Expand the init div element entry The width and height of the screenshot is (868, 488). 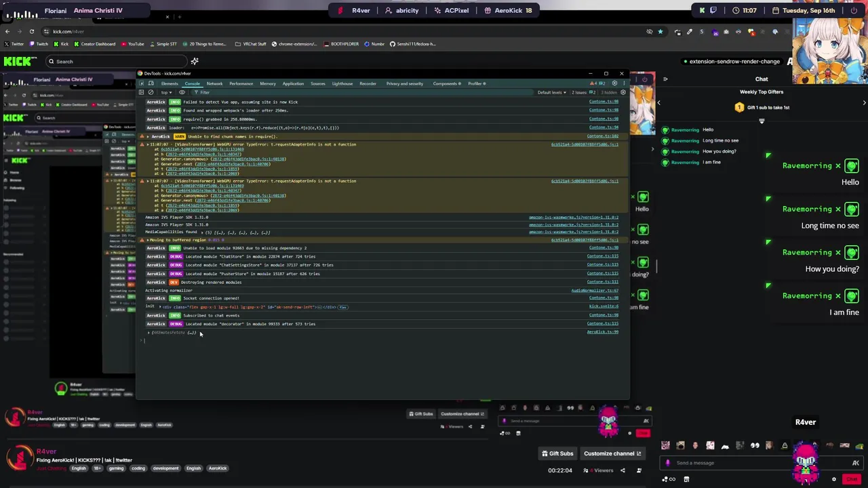coord(160,307)
